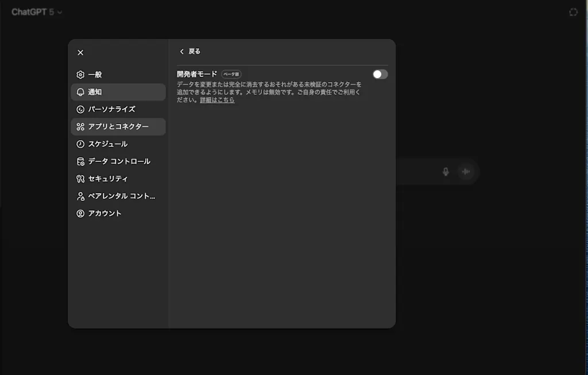Click the dashed circle temporary chat icon

pyautogui.click(x=573, y=12)
